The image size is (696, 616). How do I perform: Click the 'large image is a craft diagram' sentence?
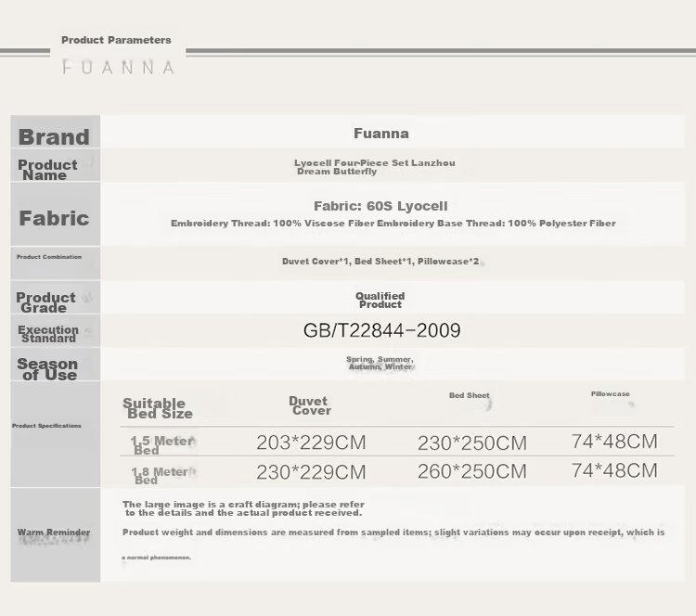coord(243,508)
